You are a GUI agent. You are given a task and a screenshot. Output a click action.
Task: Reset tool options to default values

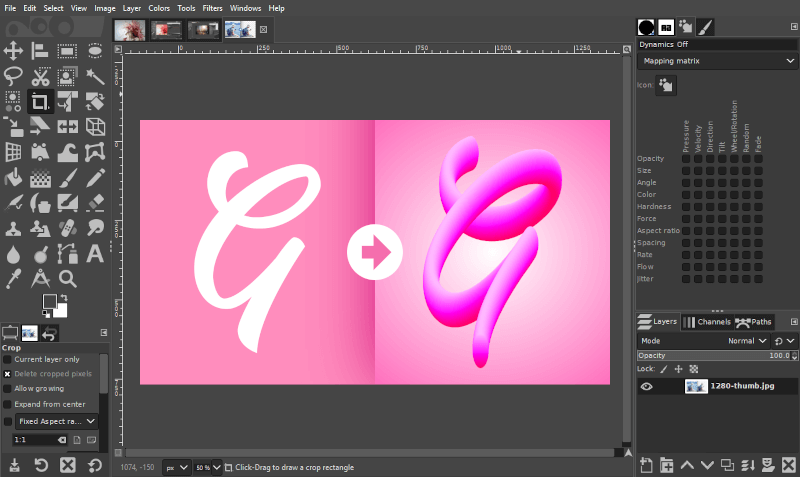pos(95,465)
